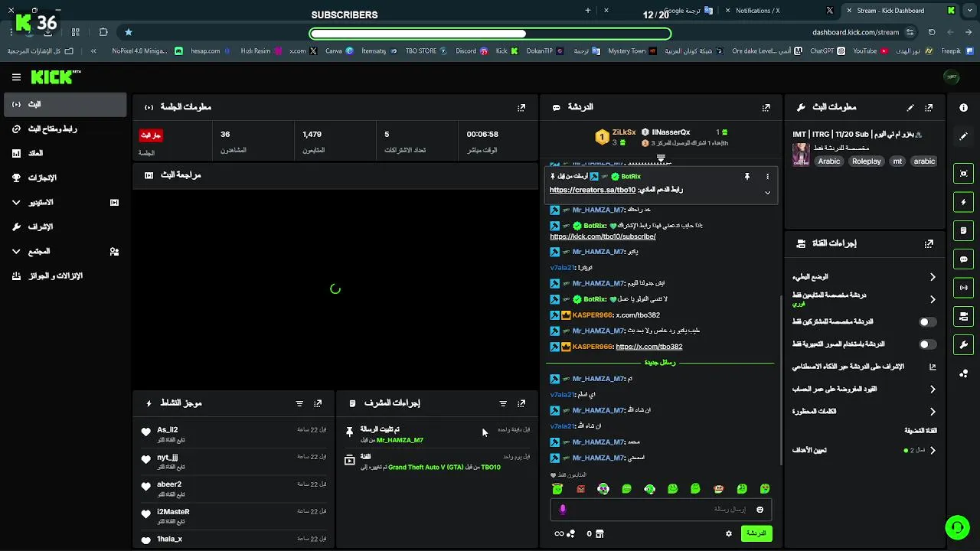This screenshot has width=980, height=551.
Task: Click the lightning bolt icon on the right rail
Action: [963, 202]
